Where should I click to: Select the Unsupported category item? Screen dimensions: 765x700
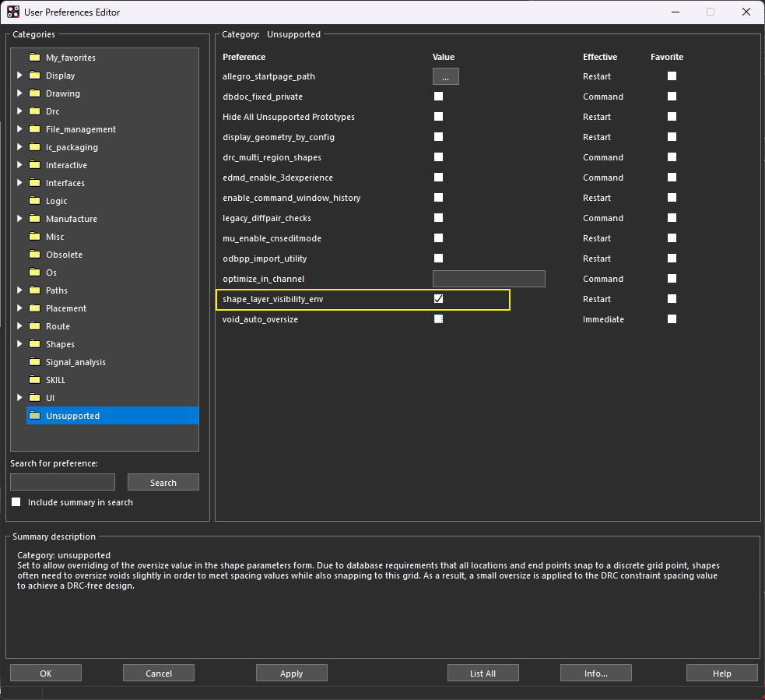click(x=72, y=416)
